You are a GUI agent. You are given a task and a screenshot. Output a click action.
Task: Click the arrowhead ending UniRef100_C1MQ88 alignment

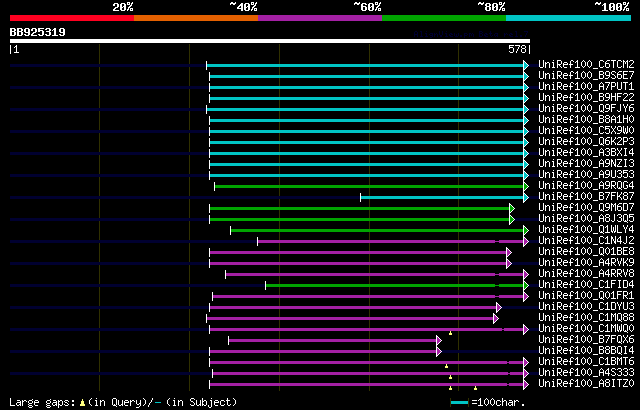coord(496,318)
